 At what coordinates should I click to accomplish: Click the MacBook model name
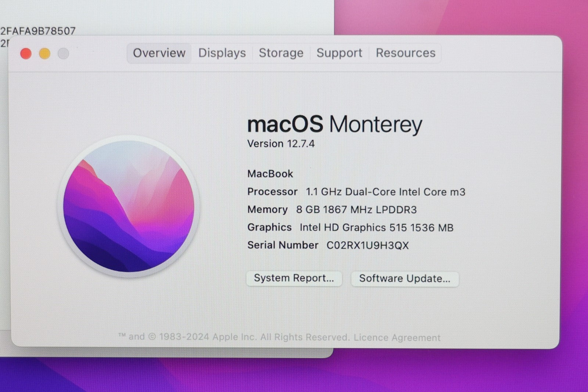click(270, 174)
